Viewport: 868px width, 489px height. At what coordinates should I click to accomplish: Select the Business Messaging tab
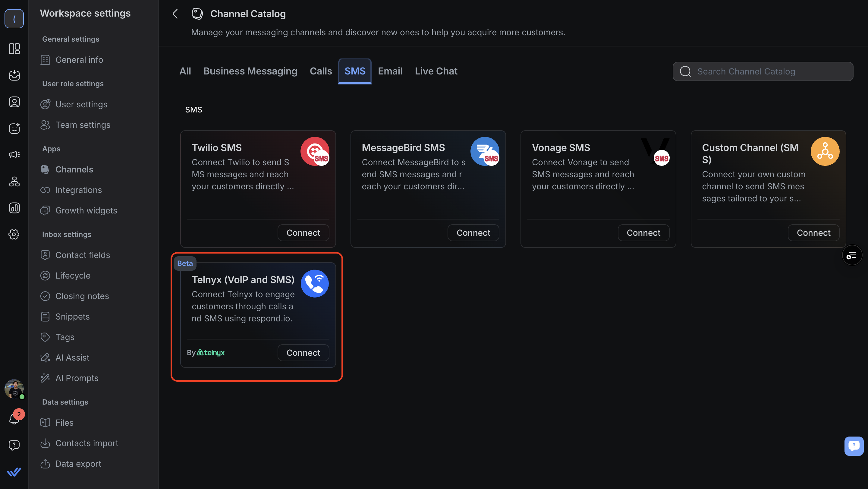click(x=250, y=71)
